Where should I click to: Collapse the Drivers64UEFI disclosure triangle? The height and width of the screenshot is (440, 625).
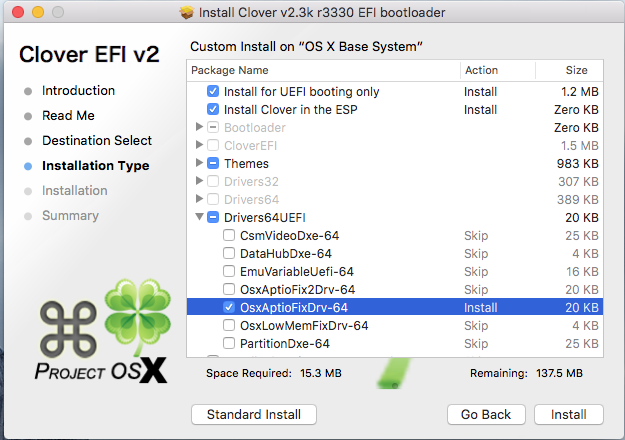tap(199, 217)
